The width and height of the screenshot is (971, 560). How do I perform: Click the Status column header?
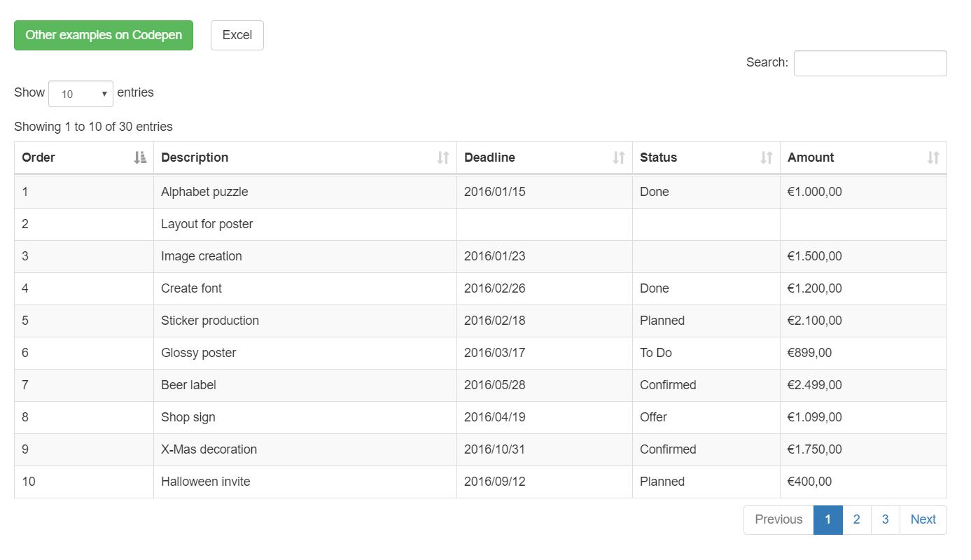658,157
